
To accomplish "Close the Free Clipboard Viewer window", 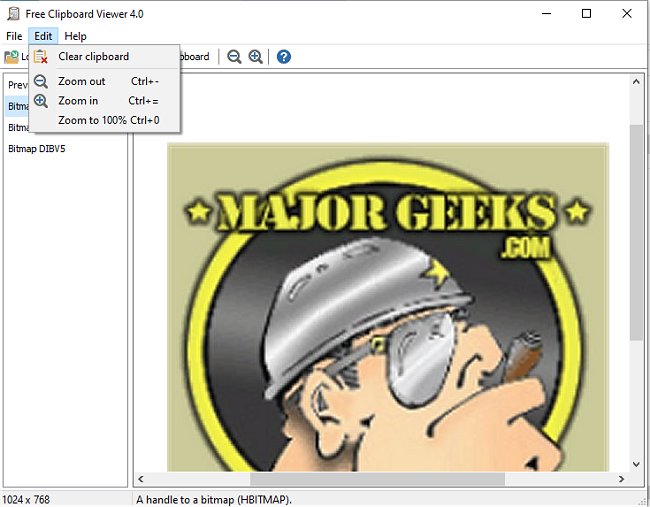I will (627, 14).
